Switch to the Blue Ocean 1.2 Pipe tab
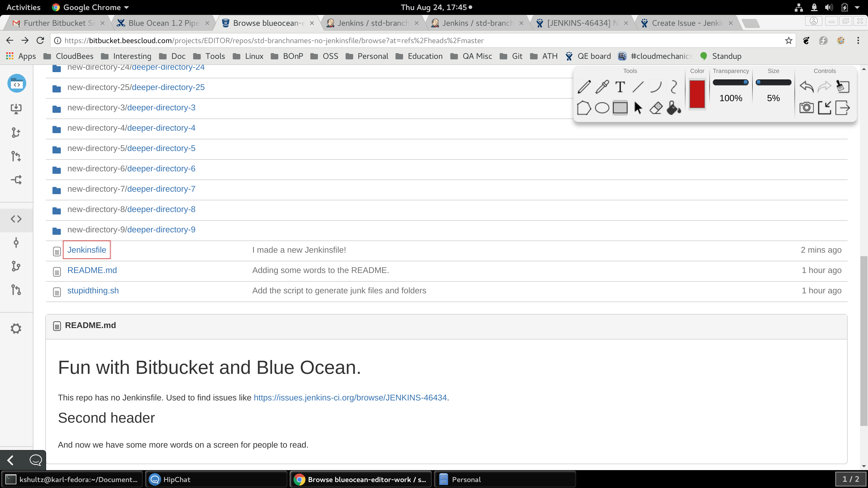Viewport: 868px width, 488px height. 163,23
